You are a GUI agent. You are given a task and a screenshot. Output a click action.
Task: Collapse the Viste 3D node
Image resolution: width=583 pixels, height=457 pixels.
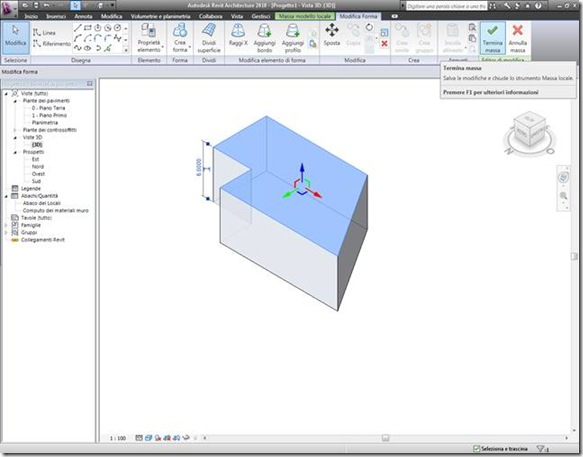[x=15, y=138]
